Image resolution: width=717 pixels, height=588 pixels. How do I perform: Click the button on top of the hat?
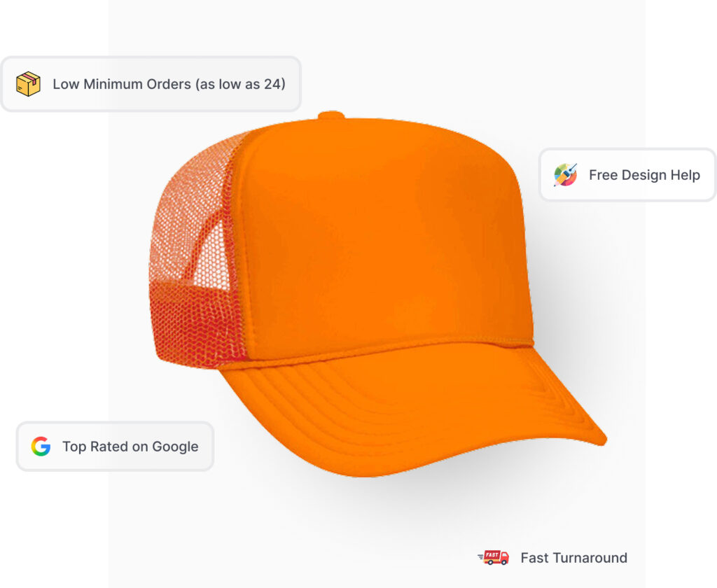click(331, 115)
